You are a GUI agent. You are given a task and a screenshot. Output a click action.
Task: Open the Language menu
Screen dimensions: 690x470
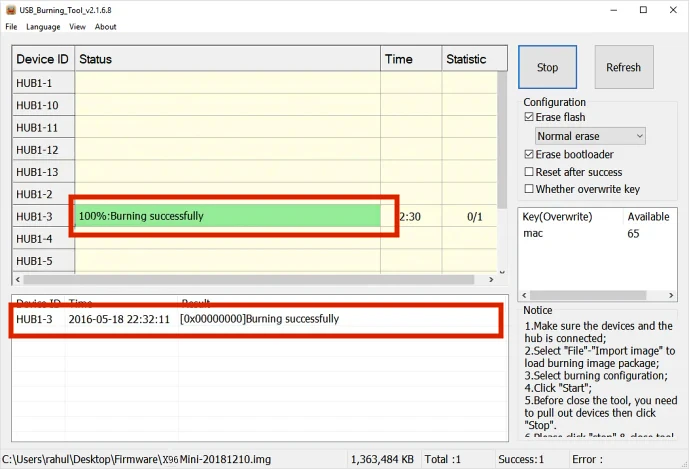click(43, 27)
